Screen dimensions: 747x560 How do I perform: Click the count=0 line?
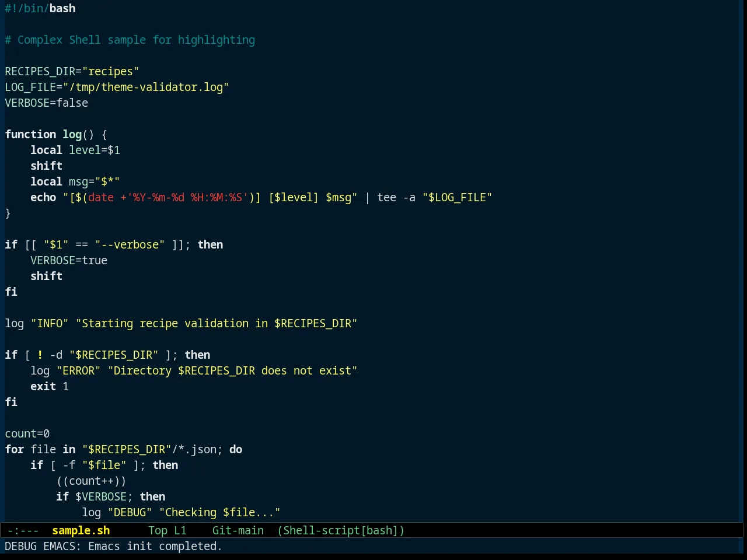(27, 433)
